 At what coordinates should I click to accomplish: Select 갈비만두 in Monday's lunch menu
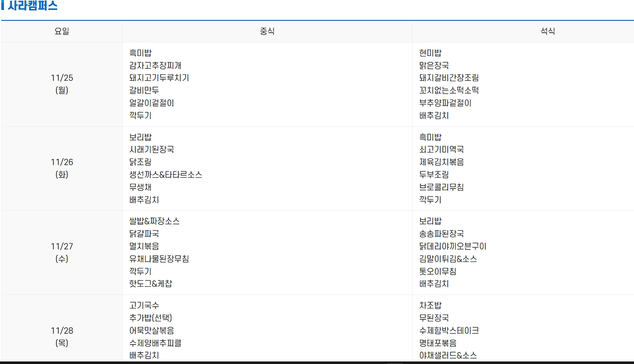pos(145,90)
